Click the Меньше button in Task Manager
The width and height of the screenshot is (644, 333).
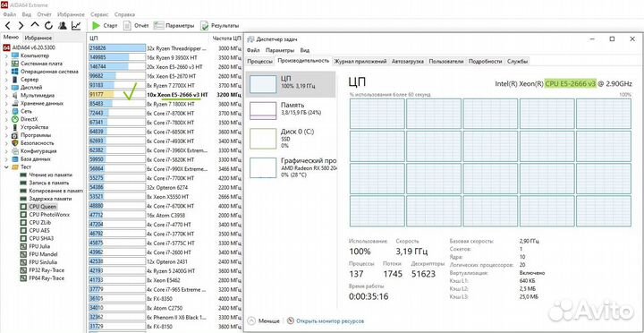pyautogui.click(x=265, y=320)
